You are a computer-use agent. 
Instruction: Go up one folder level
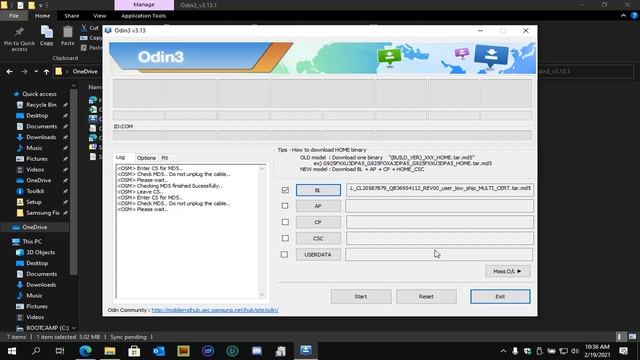[47, 72]
